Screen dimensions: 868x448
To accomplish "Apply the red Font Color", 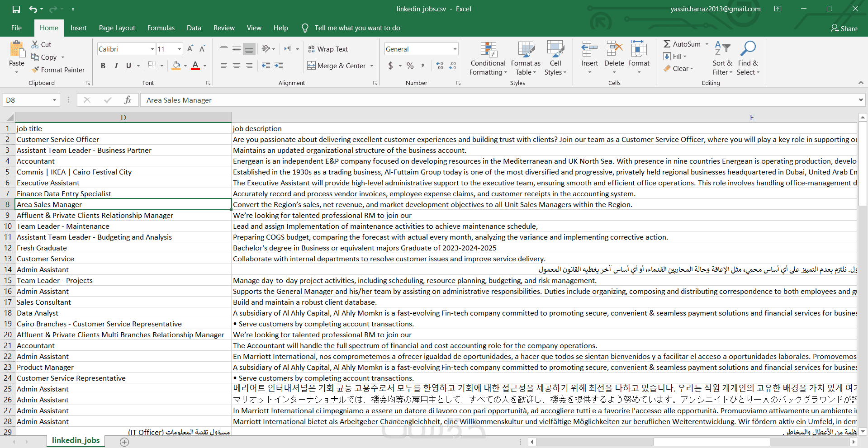I will (x=195, y=66).
